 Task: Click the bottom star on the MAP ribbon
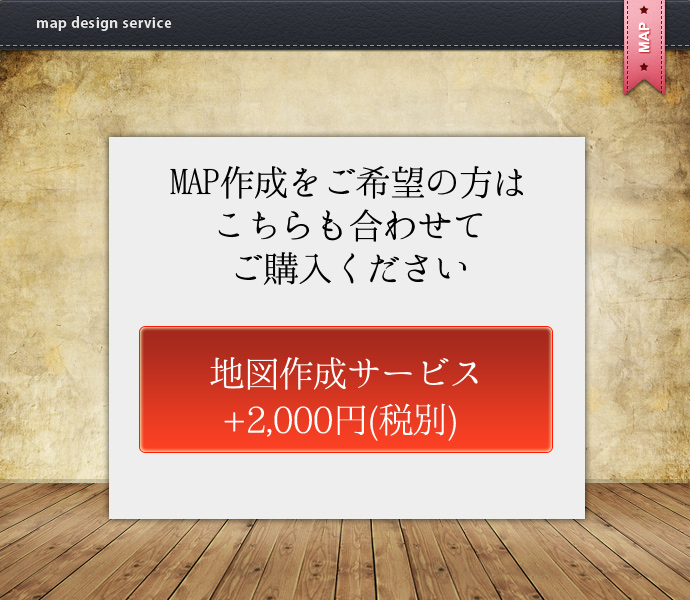coord(644,67)
